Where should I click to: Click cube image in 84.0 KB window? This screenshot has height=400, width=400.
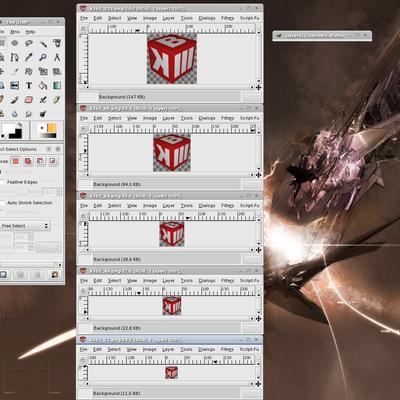coord(172,153)
